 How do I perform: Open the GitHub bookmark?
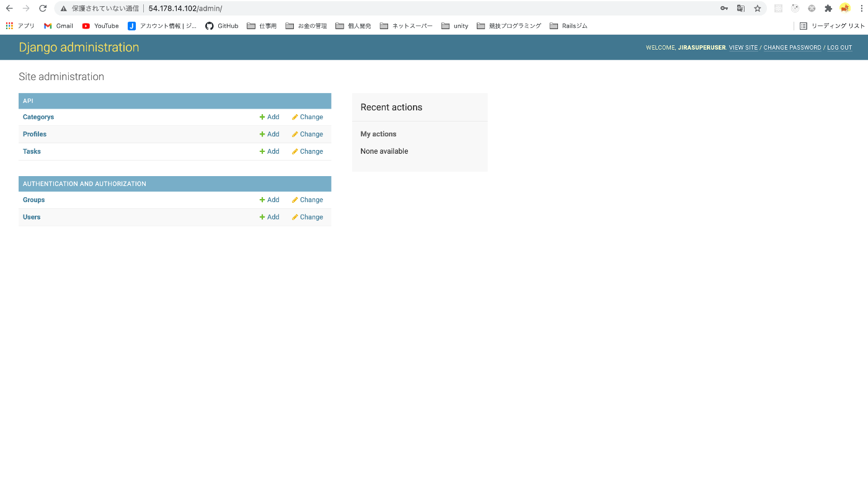coord(222,26)
